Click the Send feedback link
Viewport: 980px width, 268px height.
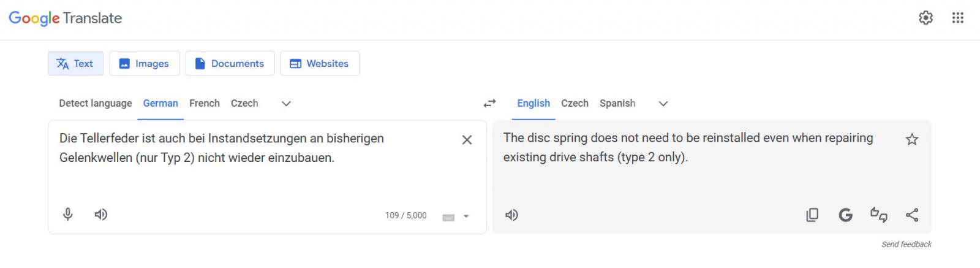point(906,244)
